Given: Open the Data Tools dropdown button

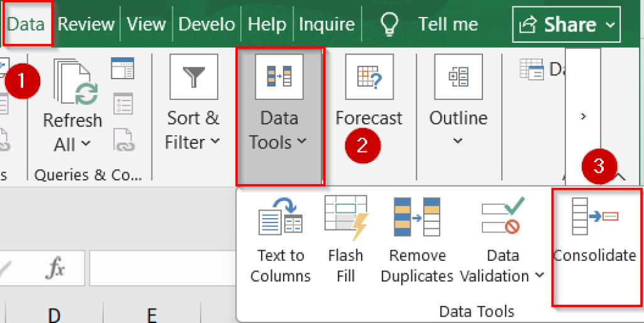Looking at the screenshot, I should 280,116.
